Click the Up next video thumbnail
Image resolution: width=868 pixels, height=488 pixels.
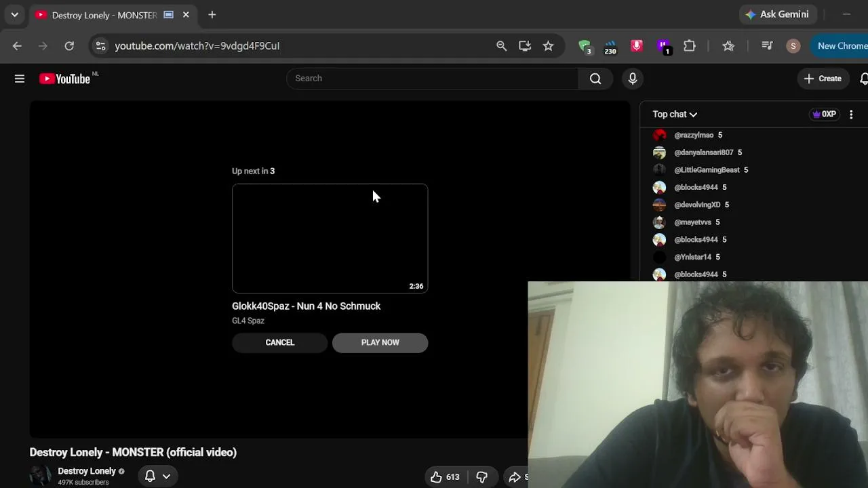coord(330,238)
